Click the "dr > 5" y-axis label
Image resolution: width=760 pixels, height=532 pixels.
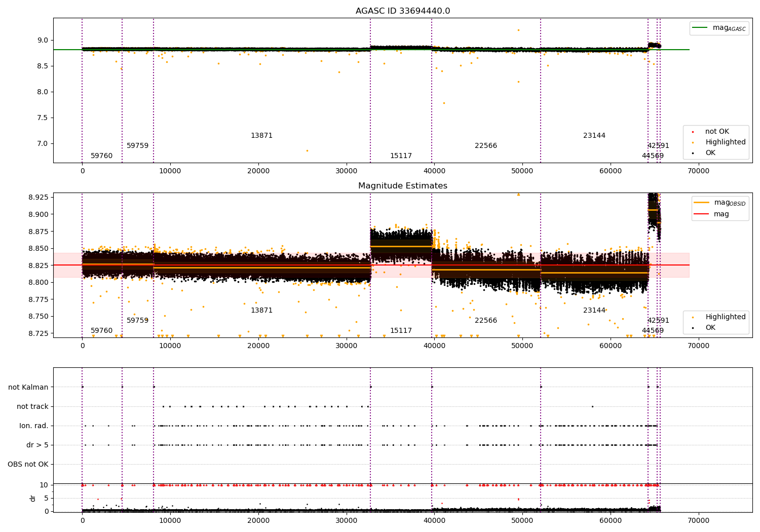pyautogui.click(x=37, y=445)
